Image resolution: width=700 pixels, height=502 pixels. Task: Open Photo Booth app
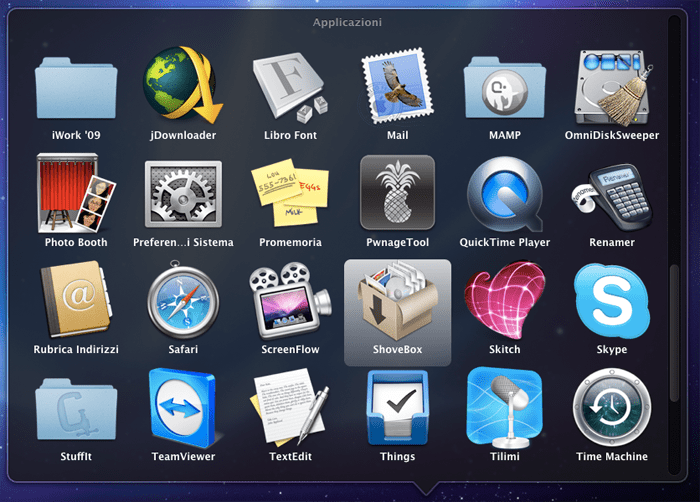pyautogui.click(x=76, y=193)
